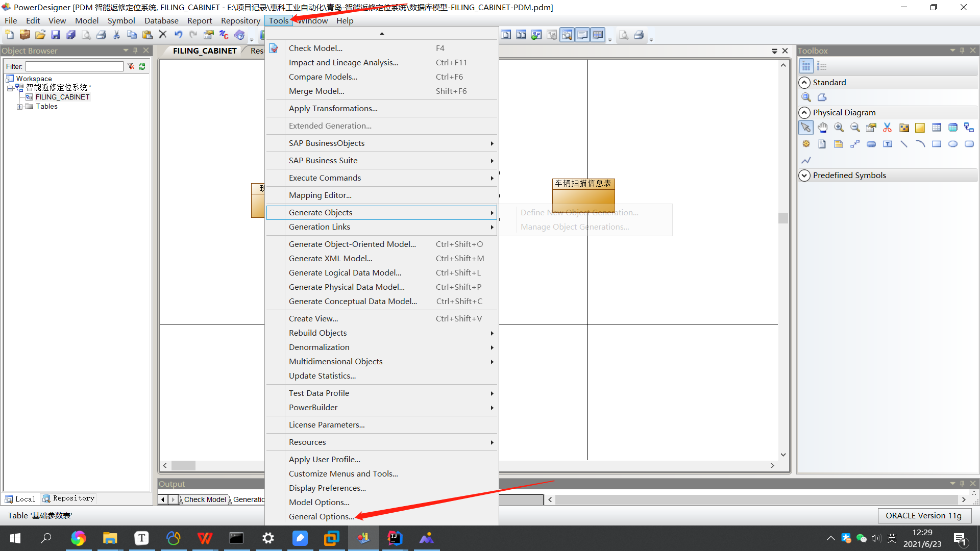Activate the Grabber hand tool
This screenshot has height=551, width=980.
coord(822,128)
